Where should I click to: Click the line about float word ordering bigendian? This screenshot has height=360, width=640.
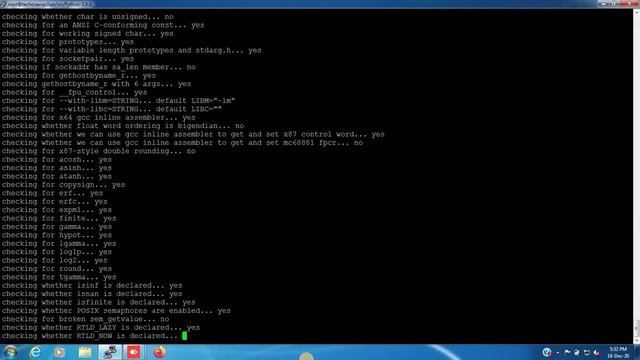pos(123,126)
